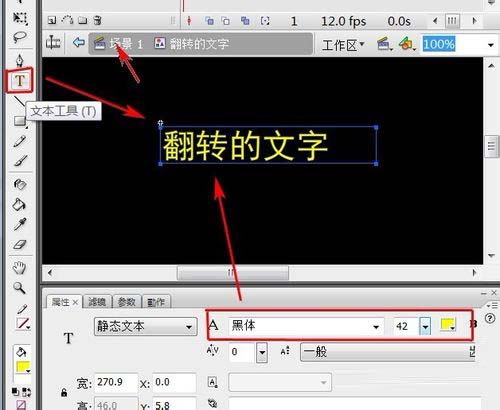Click the stage vertical scrollbar down arrow
500x410 pixels.
[491, 256]
